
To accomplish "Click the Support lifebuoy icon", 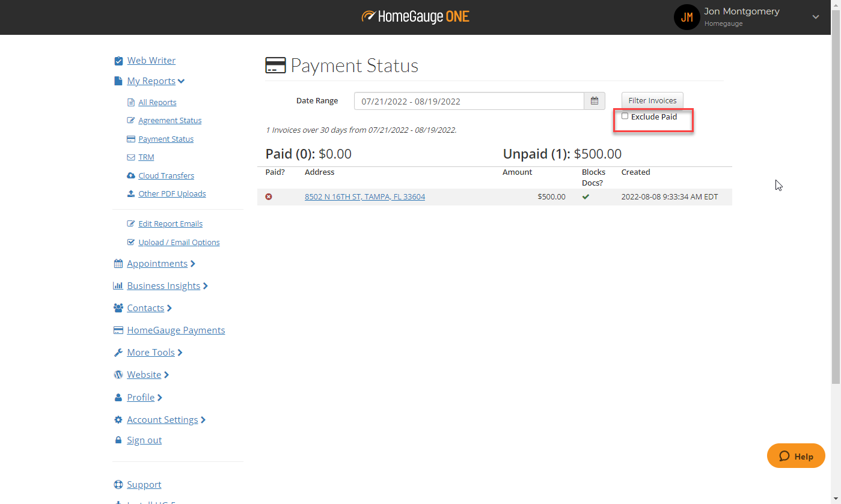I will [x=118, y=485].
